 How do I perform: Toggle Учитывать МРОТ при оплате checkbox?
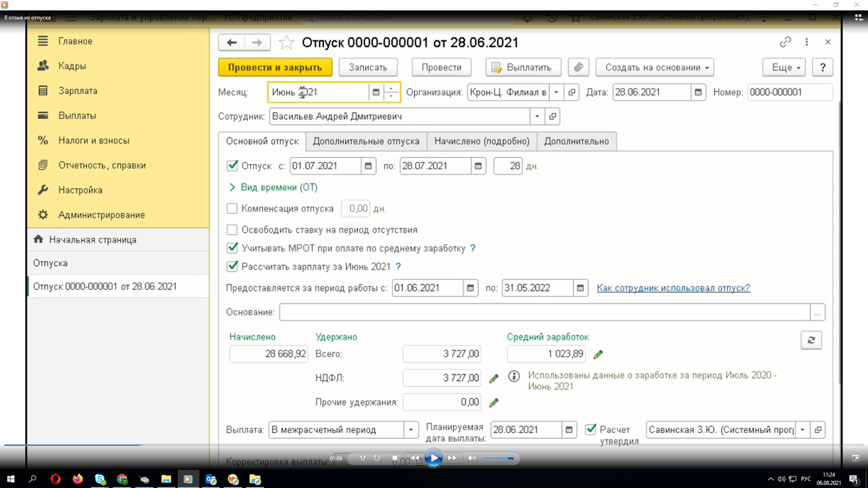click(232, 248)
